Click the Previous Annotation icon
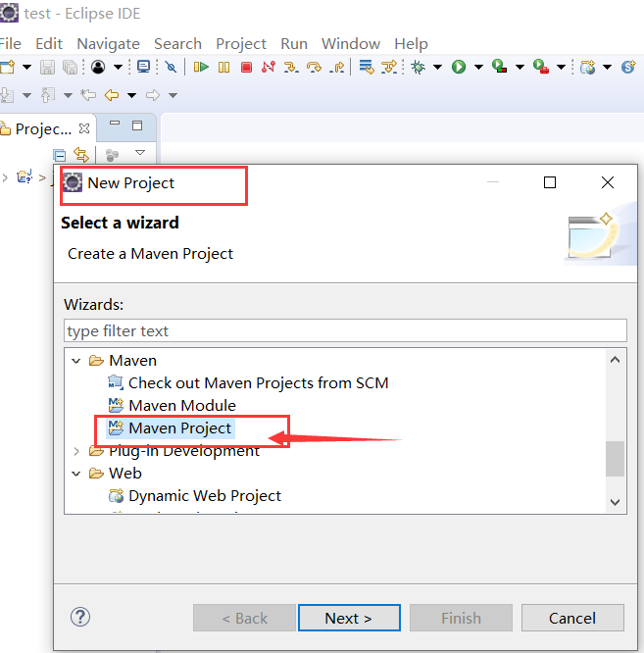The image size is (644, 653). click(48, 95)
